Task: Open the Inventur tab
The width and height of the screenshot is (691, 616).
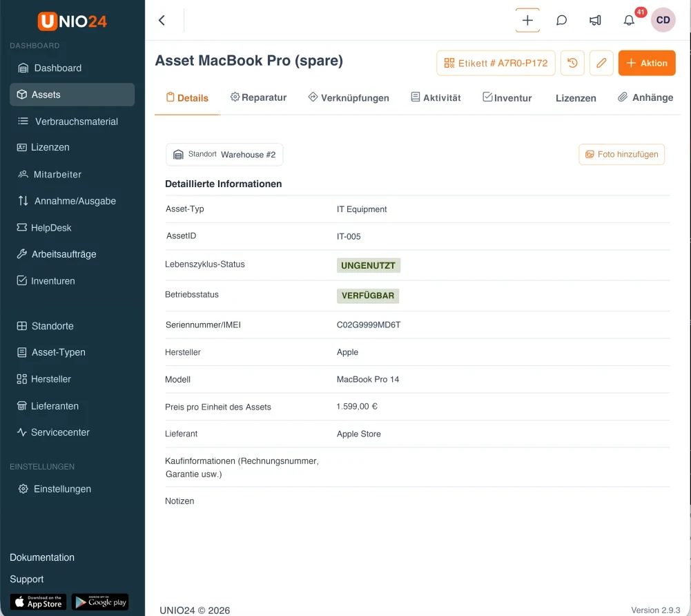Action: (507, 97)
